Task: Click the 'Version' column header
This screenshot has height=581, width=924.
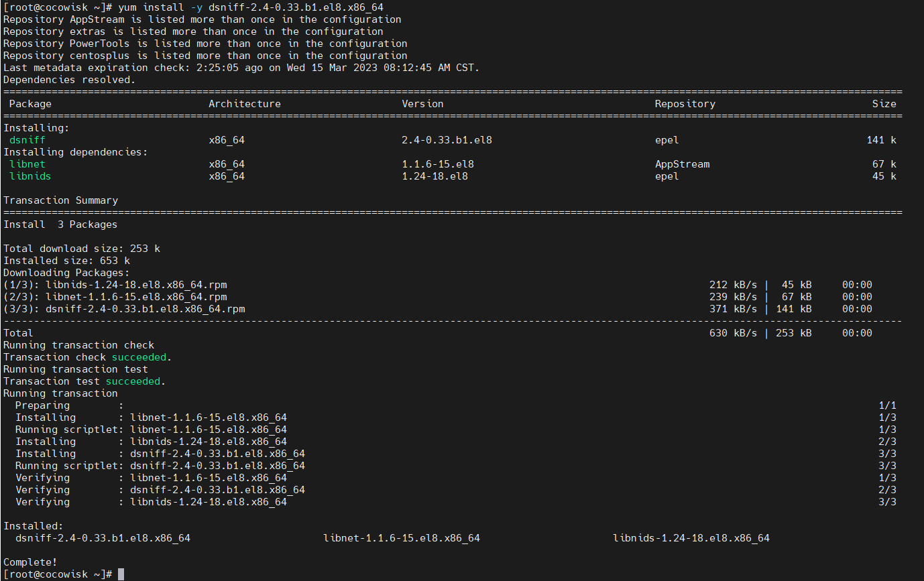Action: pyautogui.click(x=423, y=104)
